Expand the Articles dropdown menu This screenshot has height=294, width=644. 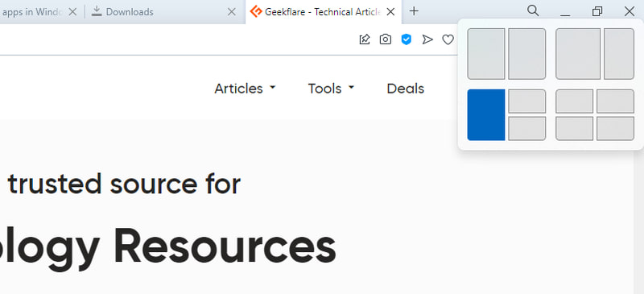coord(245,89)
